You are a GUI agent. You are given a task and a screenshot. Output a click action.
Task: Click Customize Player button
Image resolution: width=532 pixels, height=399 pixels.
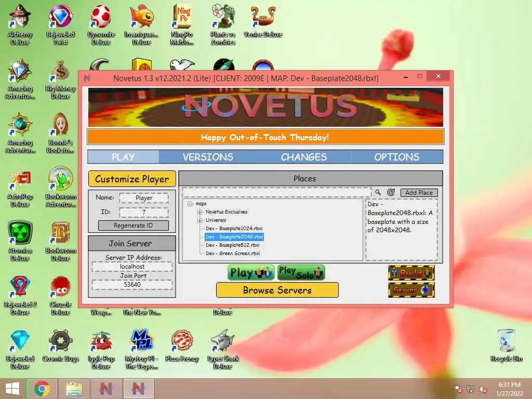132,179
